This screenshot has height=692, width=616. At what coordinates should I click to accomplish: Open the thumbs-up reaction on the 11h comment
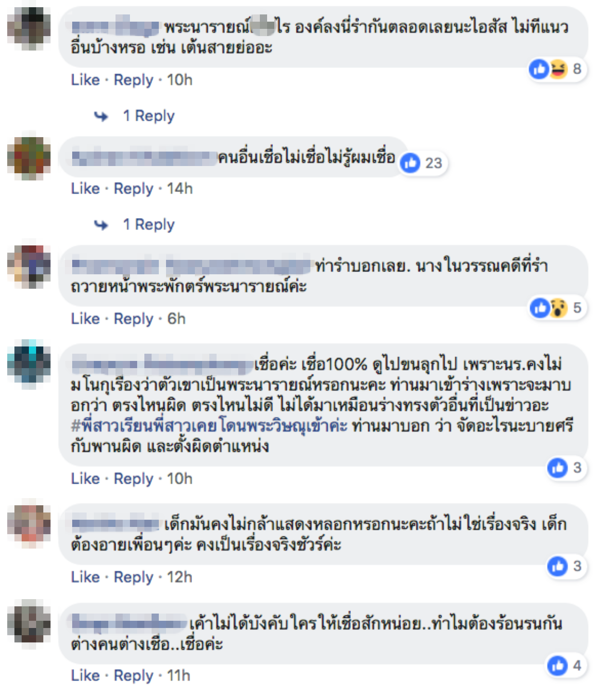pyautogui.click(x=558, y=666)
